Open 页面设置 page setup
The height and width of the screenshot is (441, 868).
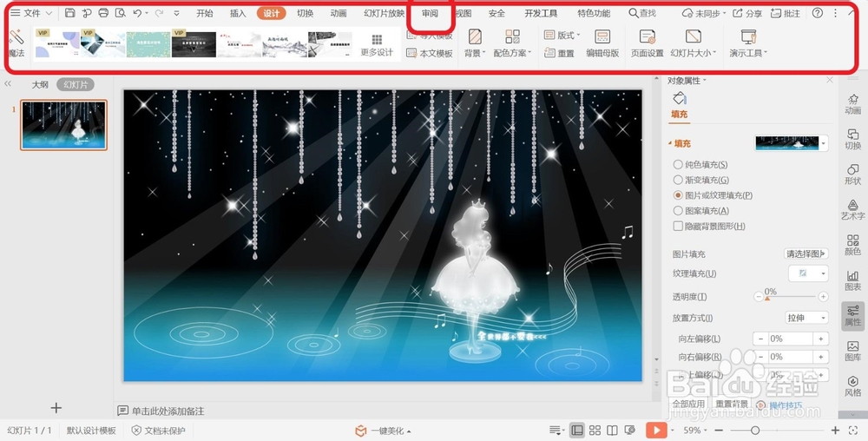click(x=648, y=43)
